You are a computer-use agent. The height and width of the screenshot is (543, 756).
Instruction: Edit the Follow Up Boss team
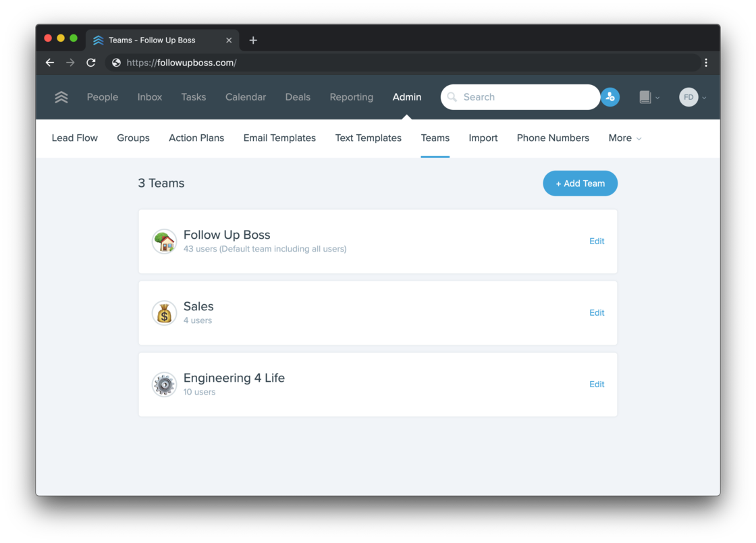pyautogui.click(x=597, y=241)
